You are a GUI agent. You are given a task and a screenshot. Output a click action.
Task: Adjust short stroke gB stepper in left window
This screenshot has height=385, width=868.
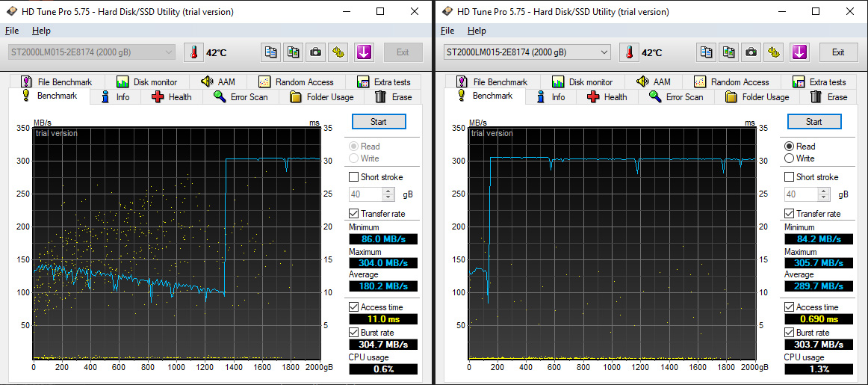(x=388, y=194)
